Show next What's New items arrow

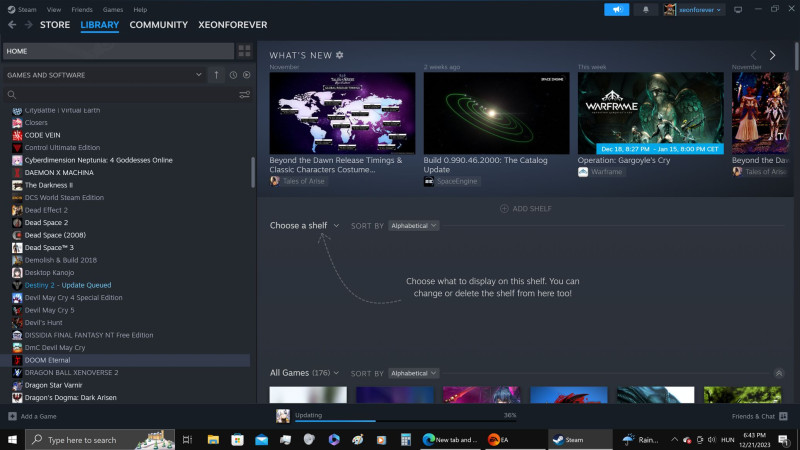[772, 55]
